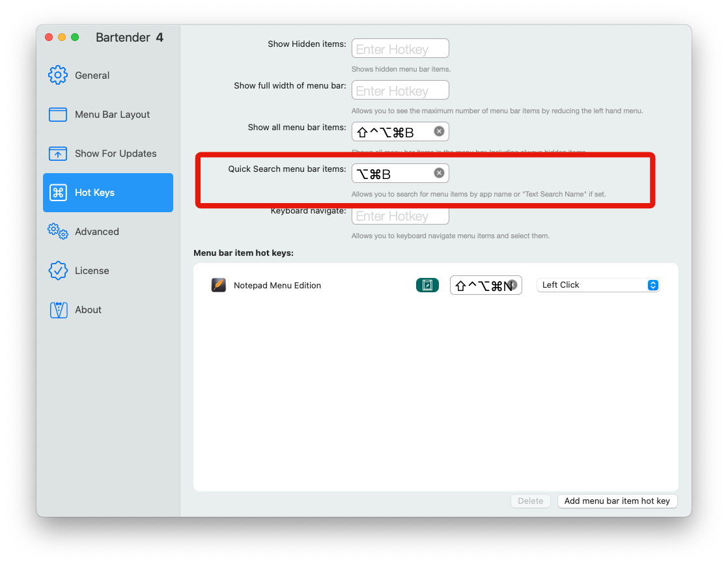The width and height of the screenshot is (728, 565).
Task: Click the "Shows hidden menu bar items." description
Action: [401, 69]
